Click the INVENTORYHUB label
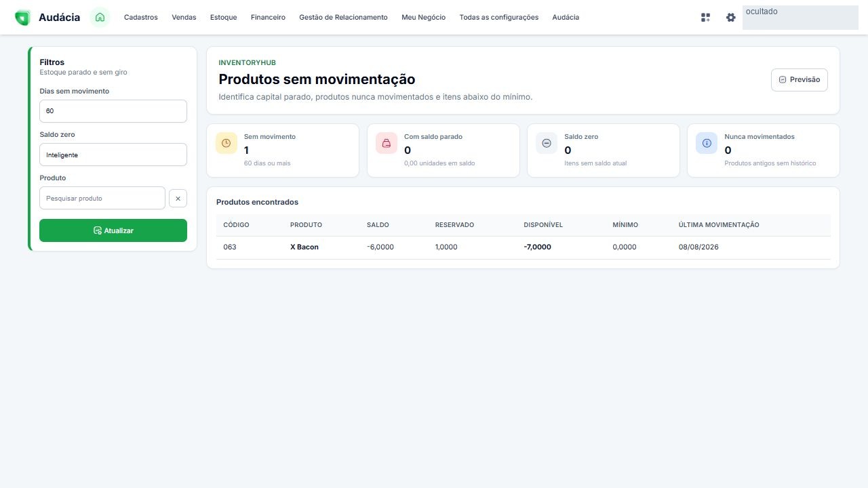 248,63
